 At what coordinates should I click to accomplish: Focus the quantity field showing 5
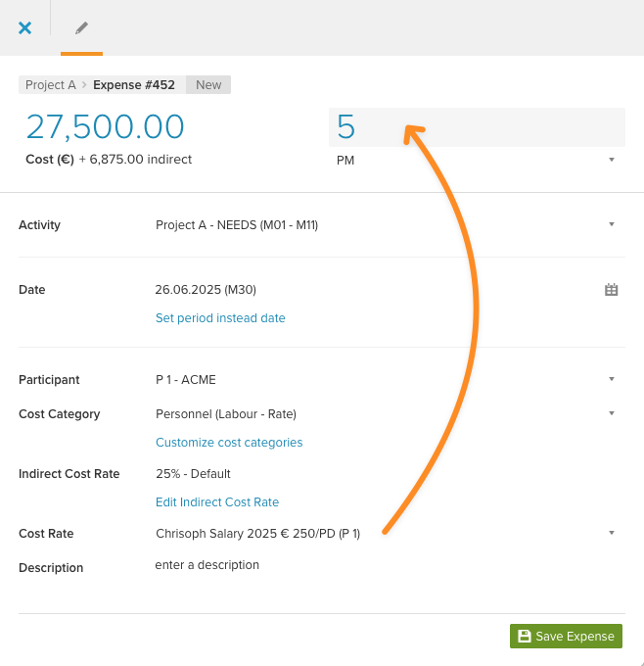coord(477,127)
